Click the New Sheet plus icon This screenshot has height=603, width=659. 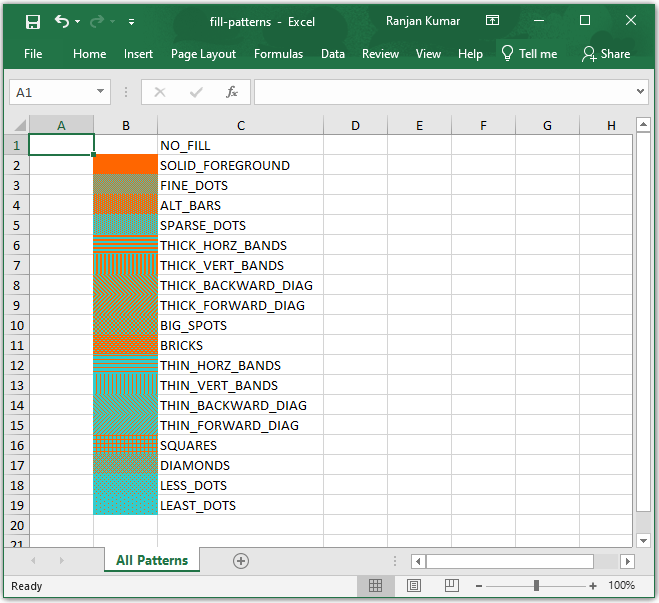click(241, 561)
